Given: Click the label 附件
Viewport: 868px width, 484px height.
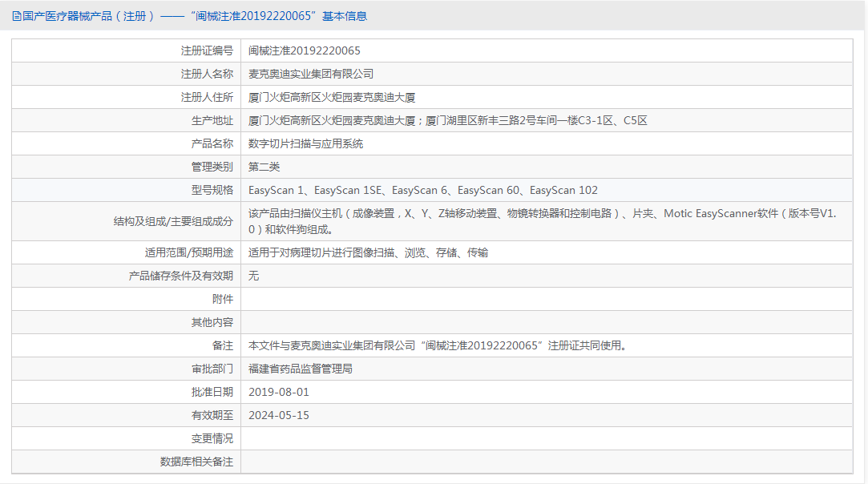Looking at the screenshot, I should tap(223, 300).
